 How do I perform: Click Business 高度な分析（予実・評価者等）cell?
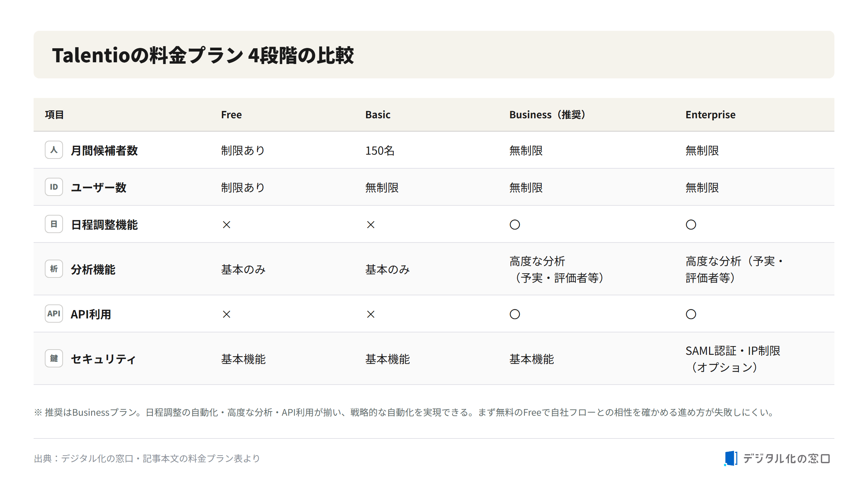(558, 269)
